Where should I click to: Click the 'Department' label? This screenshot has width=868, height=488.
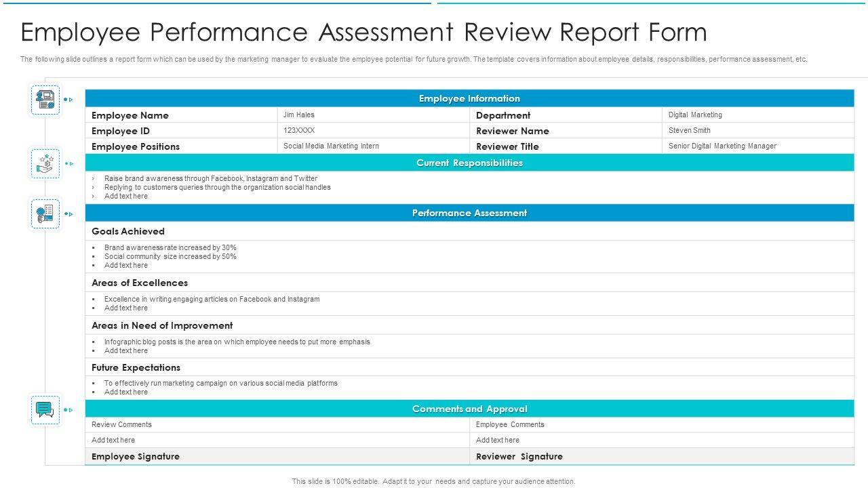coord(503,115)
